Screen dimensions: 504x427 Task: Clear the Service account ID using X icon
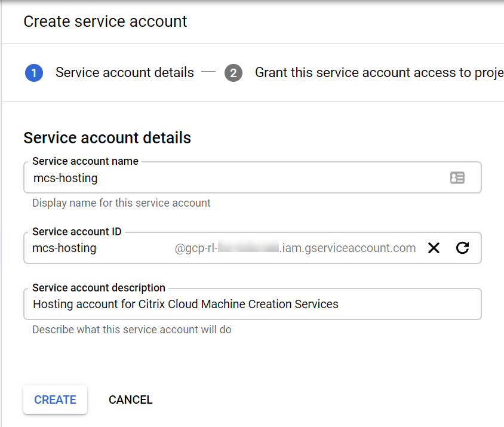click(434, 248)
